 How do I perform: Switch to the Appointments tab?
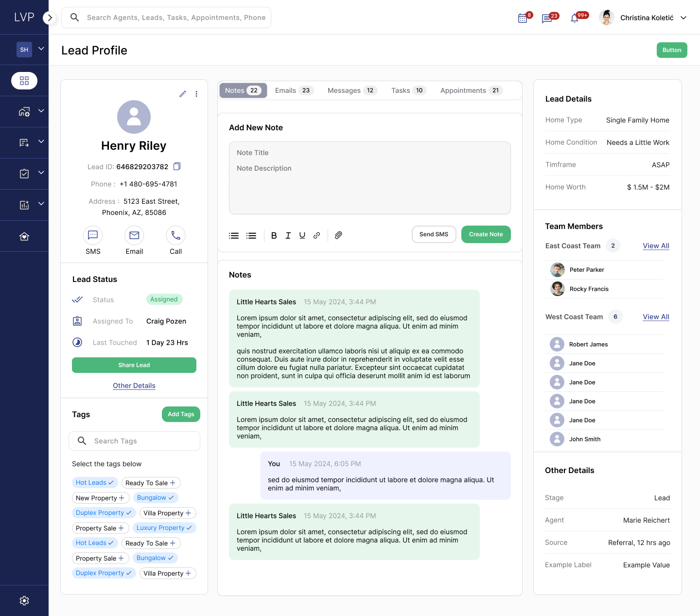(471, 90)
